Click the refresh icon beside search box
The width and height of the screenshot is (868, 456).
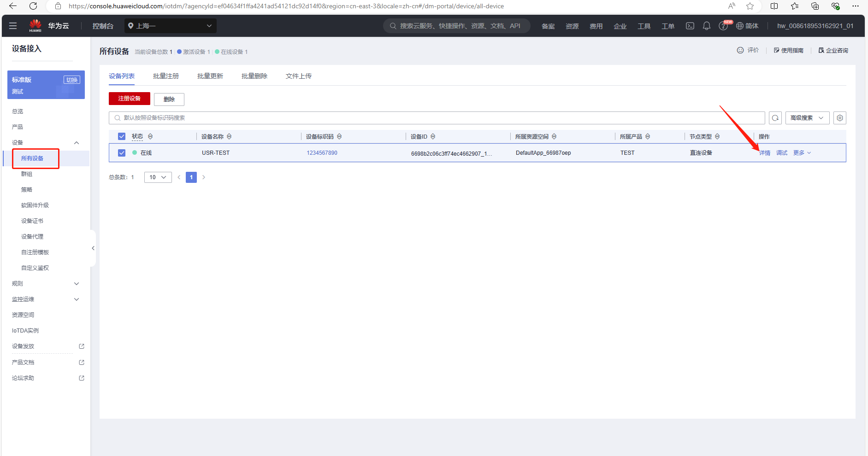pyautogui.click(x=775, y=118)
